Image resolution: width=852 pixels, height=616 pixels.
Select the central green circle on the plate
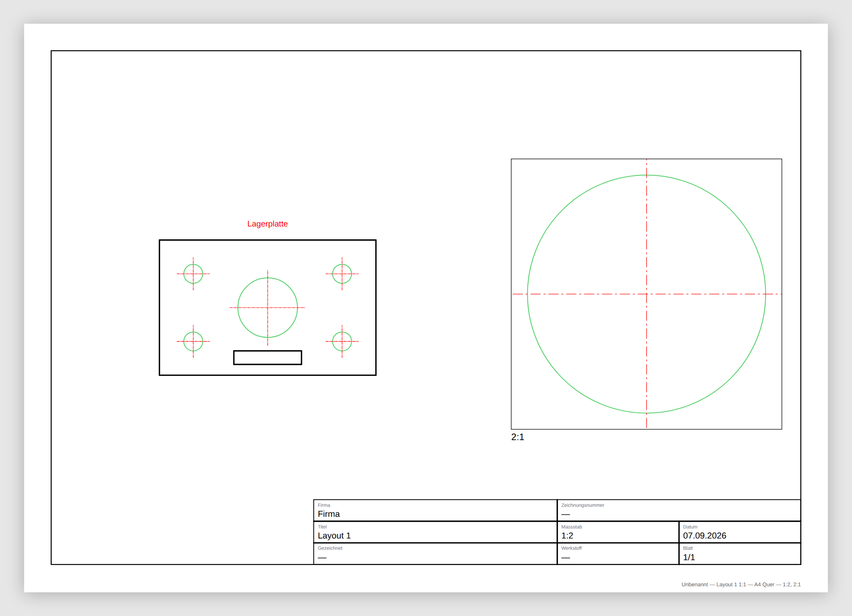pos(268,308)
